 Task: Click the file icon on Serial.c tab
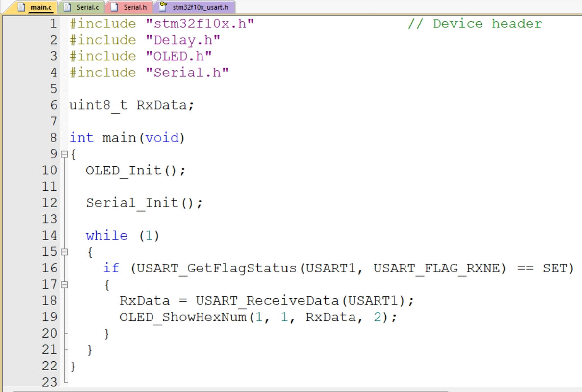(x=67, y=7)
